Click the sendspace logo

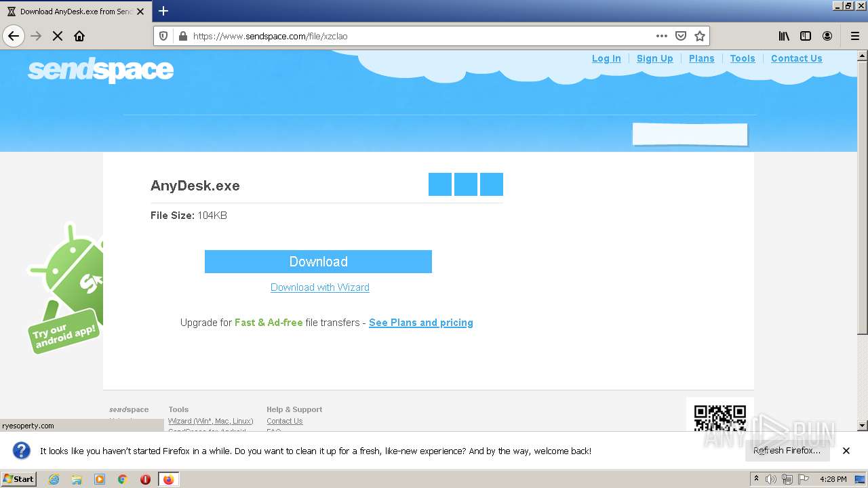pos(100,70)
